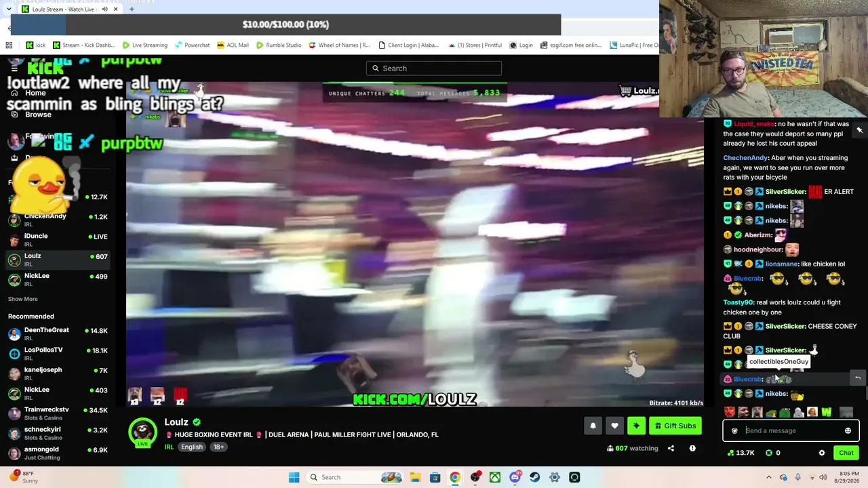Open iDuncle channel in sidebar
The height and width of the screenshot is (488, 868).
[58, 239]
